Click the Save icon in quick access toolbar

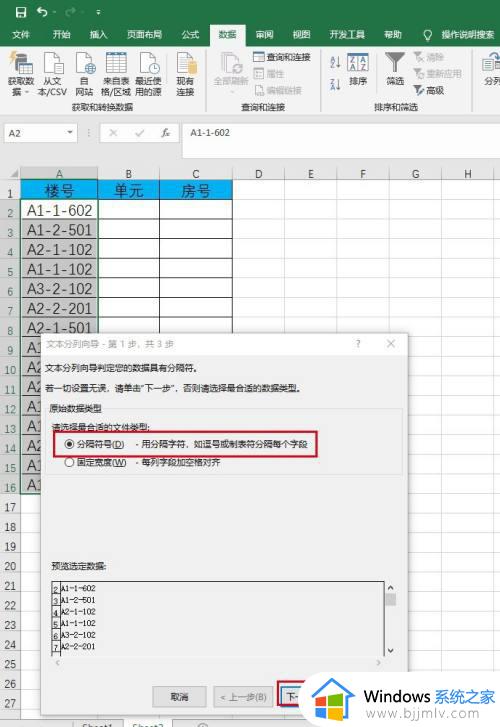point(21,12)
